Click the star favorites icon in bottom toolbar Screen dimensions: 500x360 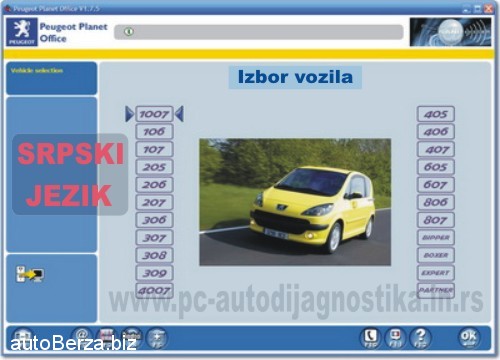[x=157, y=338]
